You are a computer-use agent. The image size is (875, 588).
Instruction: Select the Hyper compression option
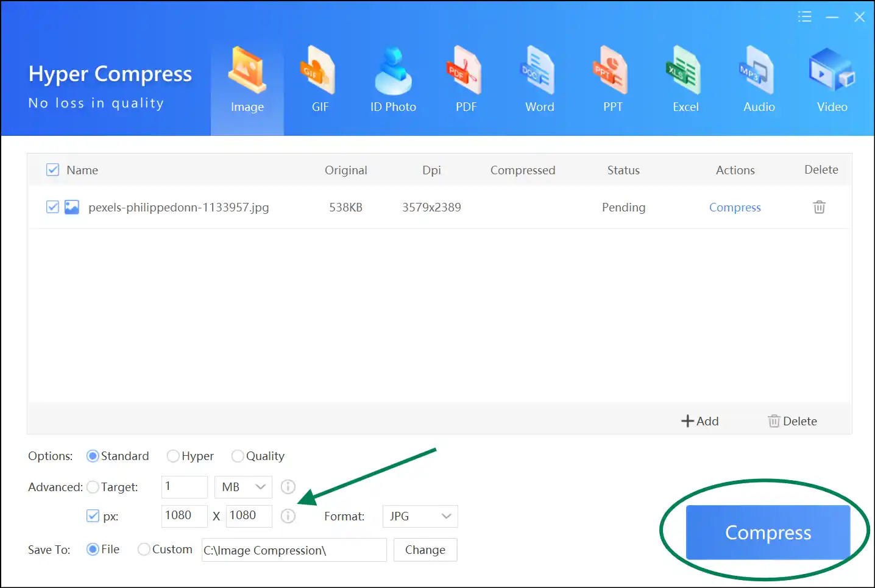[x=190, y=456]
